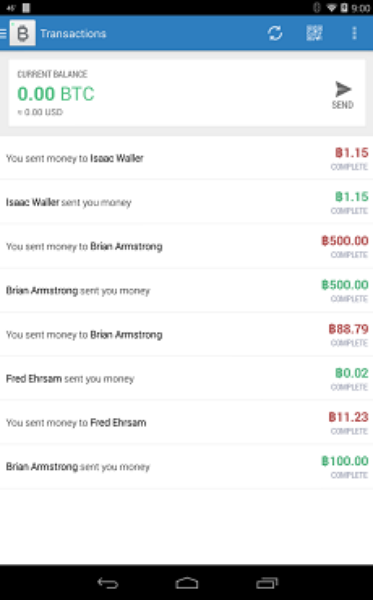Open the hamburger navigation drawer
Viewport: 373px width, 600px height.
pyautogui.click(x=3, y=33)
